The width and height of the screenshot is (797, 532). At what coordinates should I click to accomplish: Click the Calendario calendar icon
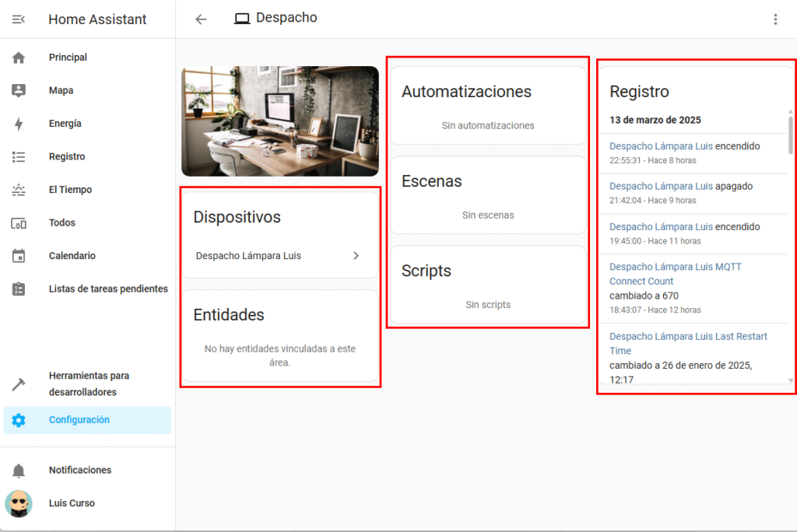19,256
